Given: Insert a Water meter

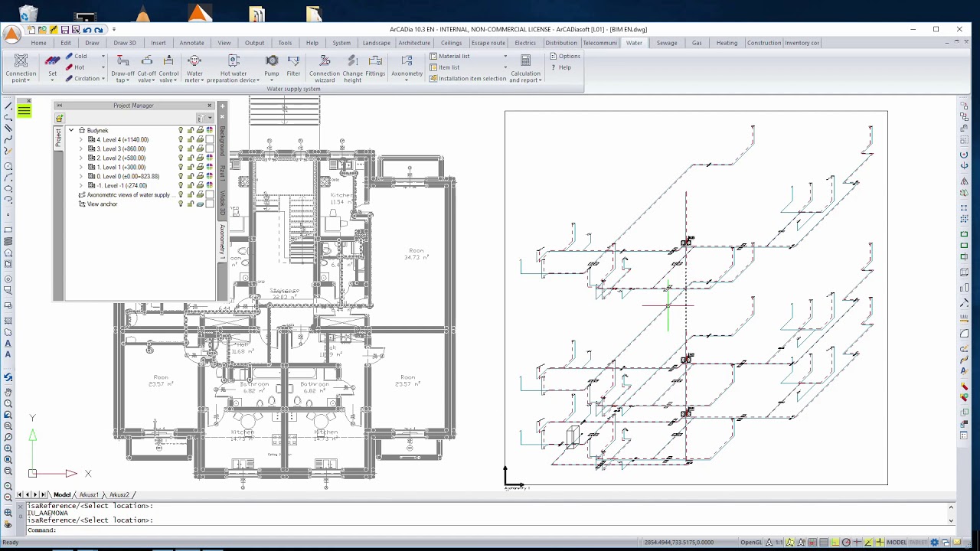Looking at the screenshot, I should click(194, 68).
